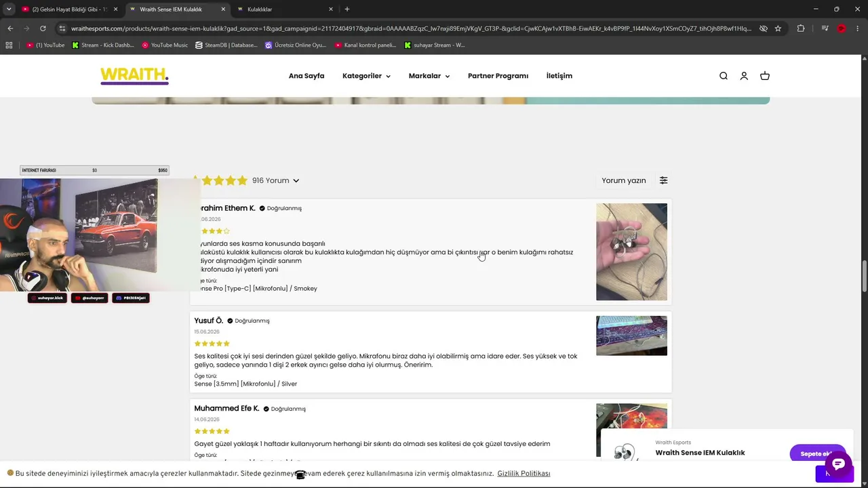
Task: Click the five-star rating of Muhammed Efe K.'s review
Action: tap(212, 431)
